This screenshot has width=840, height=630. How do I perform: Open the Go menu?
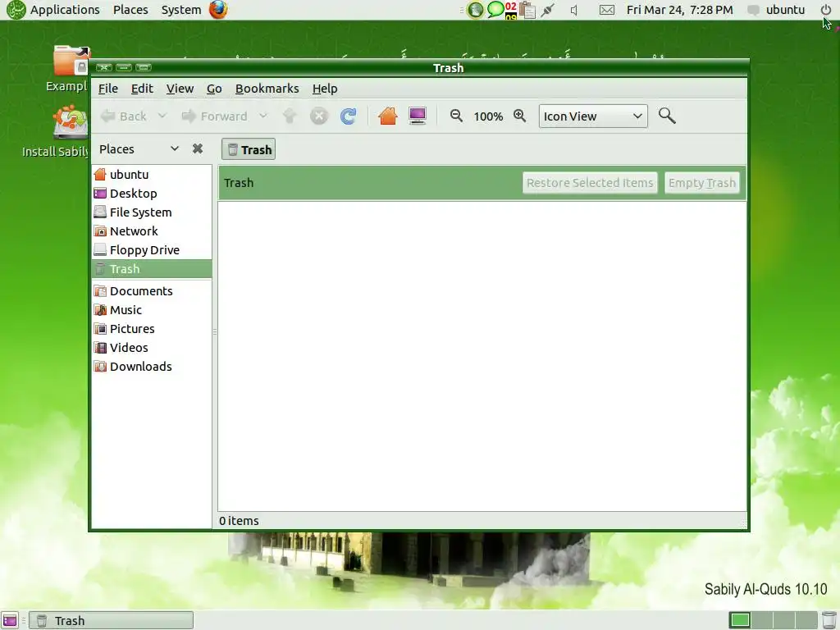pos(214,89)
